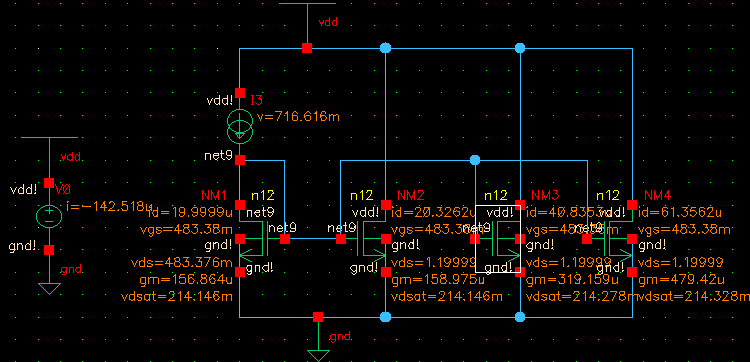Click the NM2 transistor symbol
Viewport: 750px width, 362px height.
tap(367, 238)
